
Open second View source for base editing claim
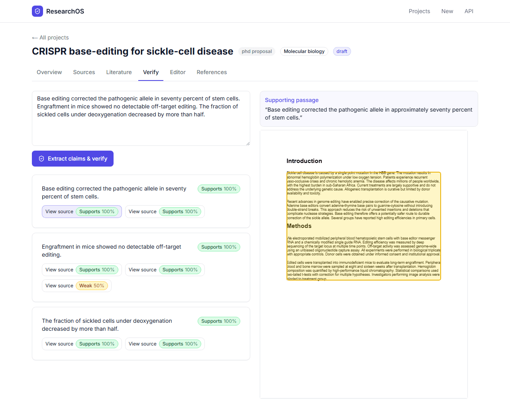pyautogui.click(x=165, y=212)
